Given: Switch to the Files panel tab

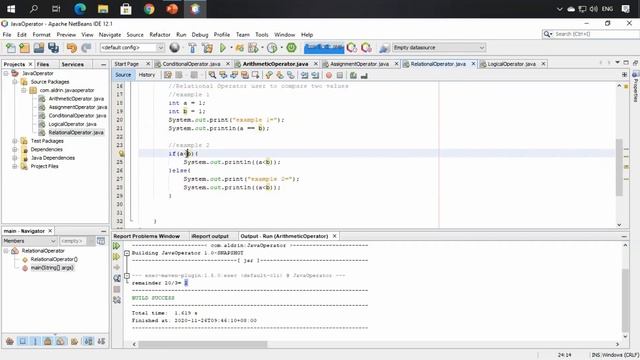Looking at the screenshot, I should 42,64.
